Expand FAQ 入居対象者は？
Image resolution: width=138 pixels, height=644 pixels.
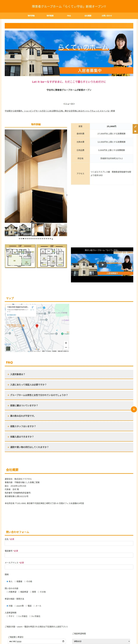[69, 374]
